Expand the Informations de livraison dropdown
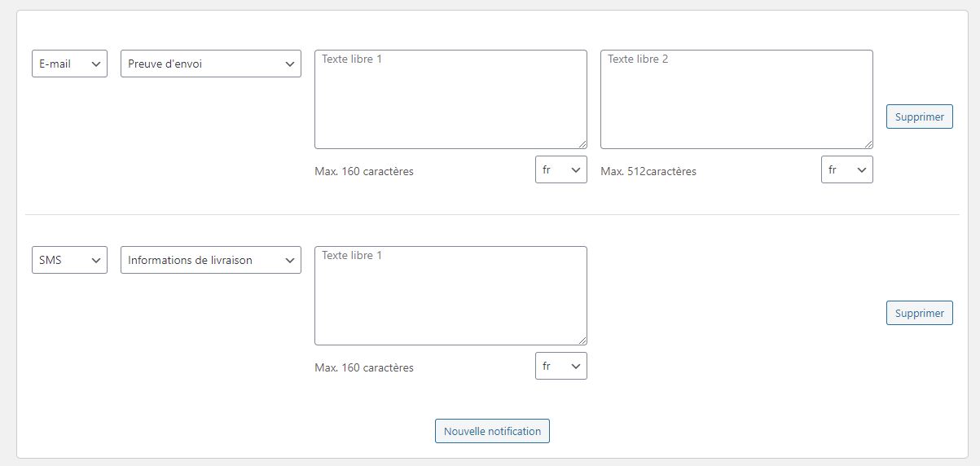This screenshot has height=466, width=980. click(x=210, y=260)
